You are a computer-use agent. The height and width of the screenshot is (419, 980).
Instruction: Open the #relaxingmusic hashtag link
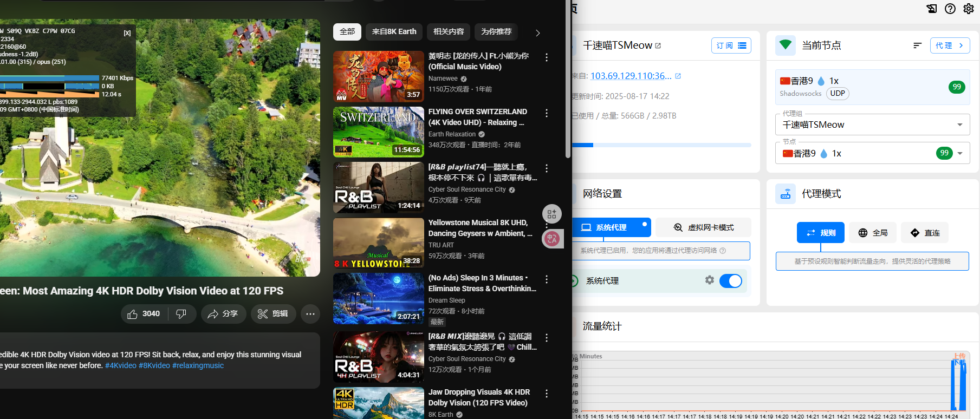click(198, 366)
